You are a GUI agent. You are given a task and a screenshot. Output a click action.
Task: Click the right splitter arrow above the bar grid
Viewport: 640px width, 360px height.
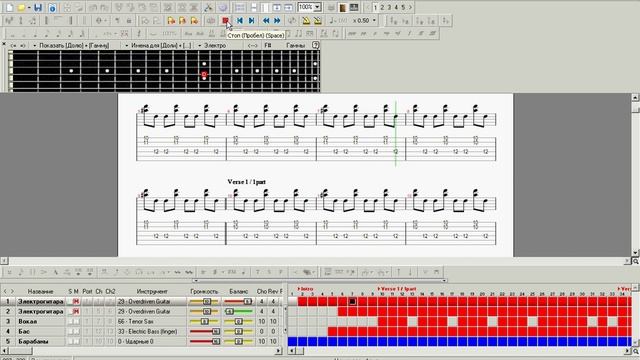tap(444, 281)
